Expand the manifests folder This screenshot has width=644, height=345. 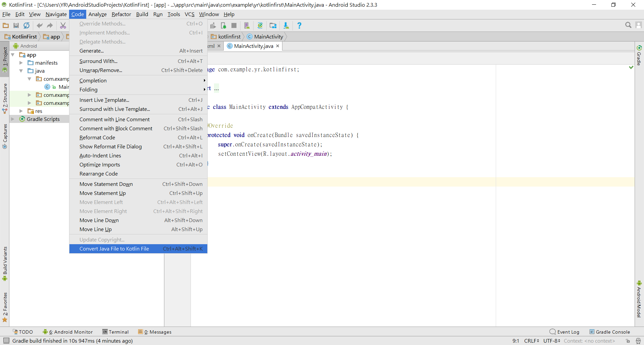21,63
